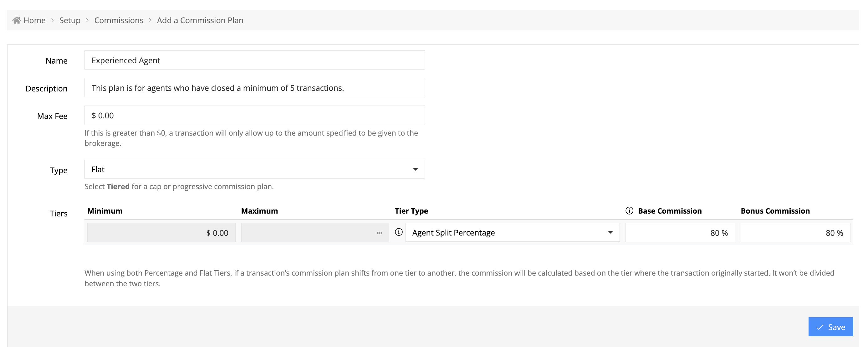This screenshot has height=347, width=868.
Task: Click the Type dropdown arrow
Action: [415, 169]
